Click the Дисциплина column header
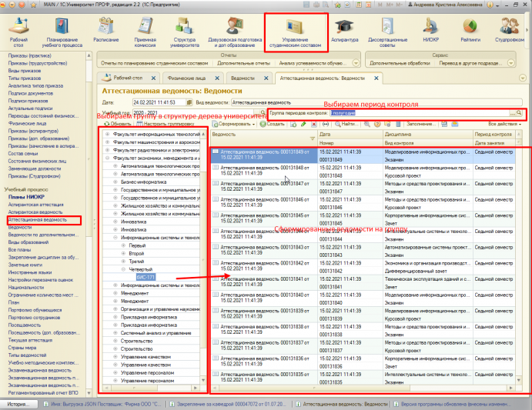Image resolution: width=532 pixels, height=410 pixels. (x=428, y=135)
